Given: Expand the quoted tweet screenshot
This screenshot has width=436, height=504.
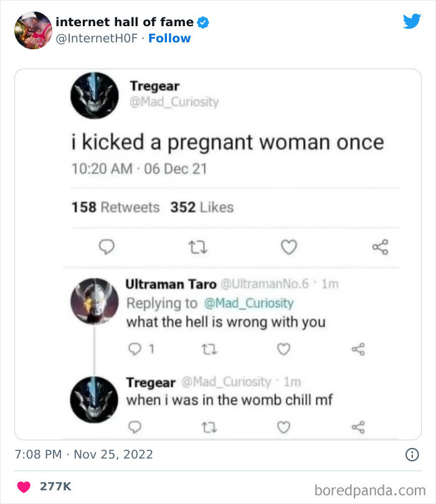Looking at the screenshot, I should 218,255.
